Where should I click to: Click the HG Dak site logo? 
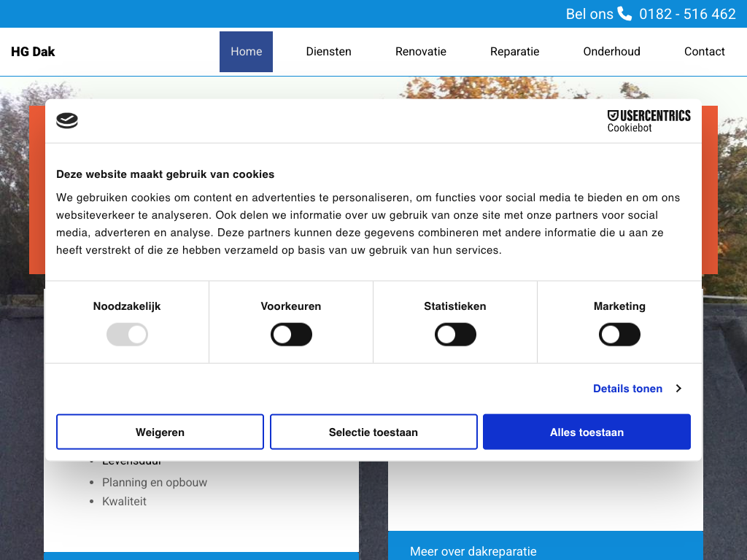click(x=33, y=52)
